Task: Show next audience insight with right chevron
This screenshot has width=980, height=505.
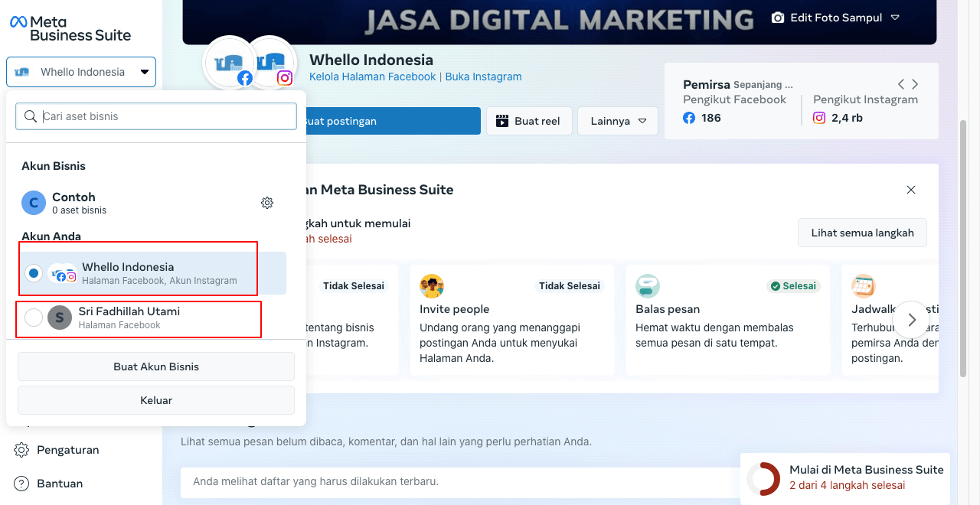Action: click(x=915, y=84)
